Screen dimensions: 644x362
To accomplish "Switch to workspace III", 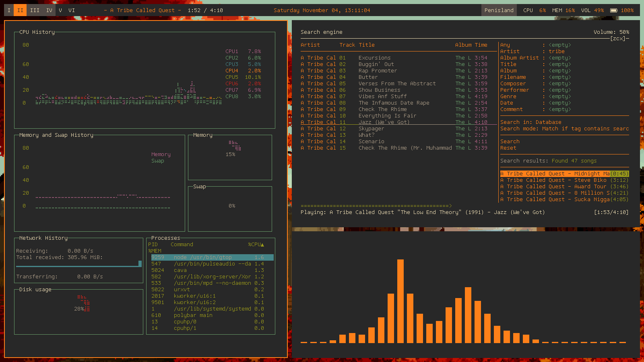I will tap(35, 10).
